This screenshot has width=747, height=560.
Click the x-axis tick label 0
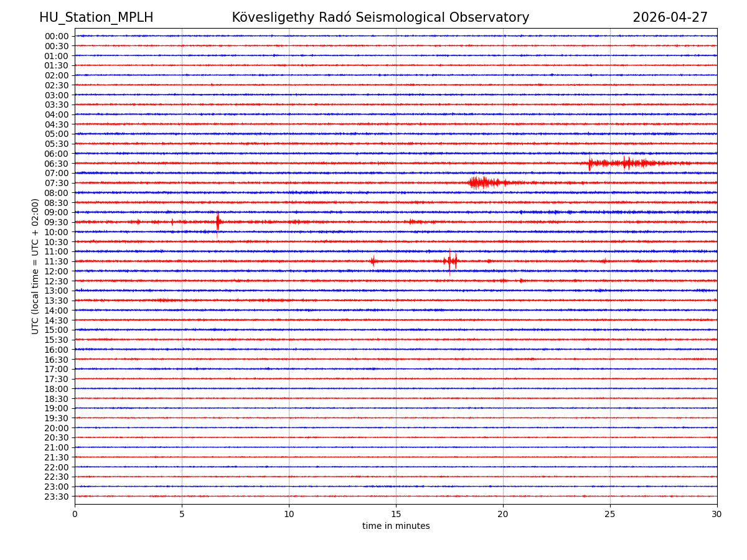click(x=75, y=515)
